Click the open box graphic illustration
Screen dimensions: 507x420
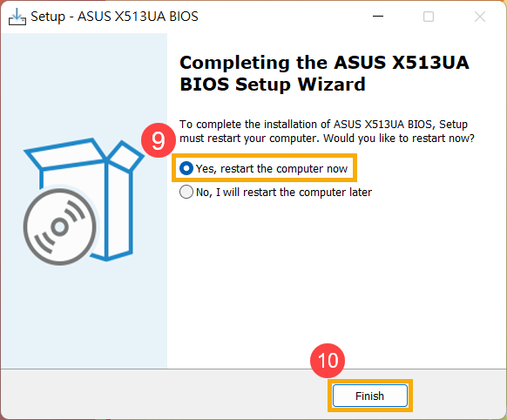[84, 200]
